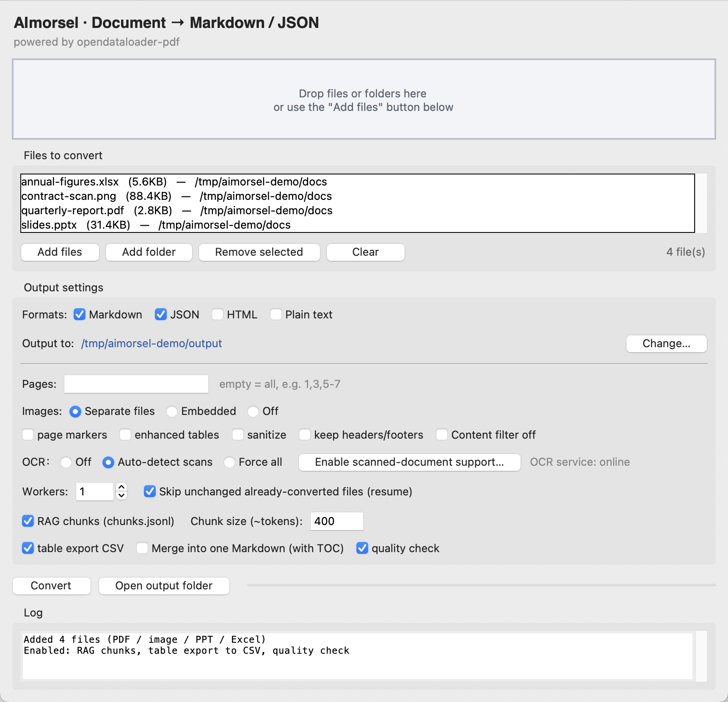Start conversion with Convert button

52,586
